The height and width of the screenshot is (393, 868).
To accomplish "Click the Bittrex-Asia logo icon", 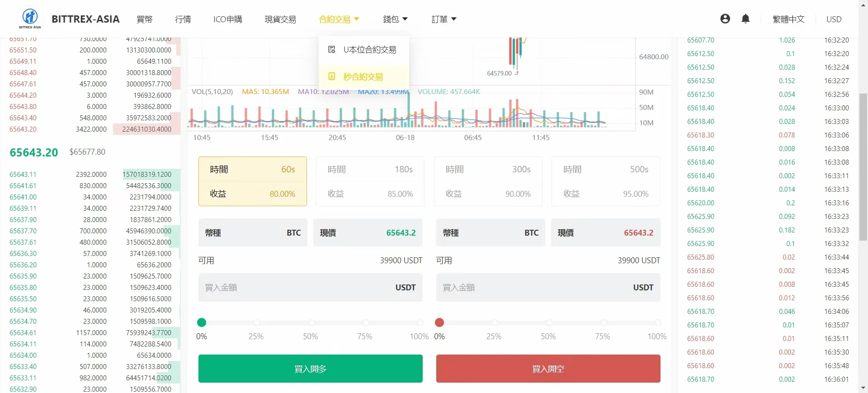I will (30, 19).
